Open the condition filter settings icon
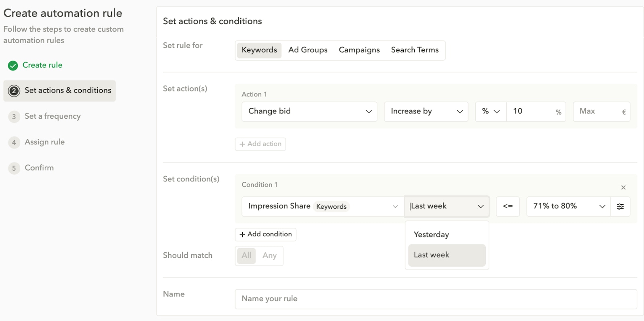 pos(620,206)
